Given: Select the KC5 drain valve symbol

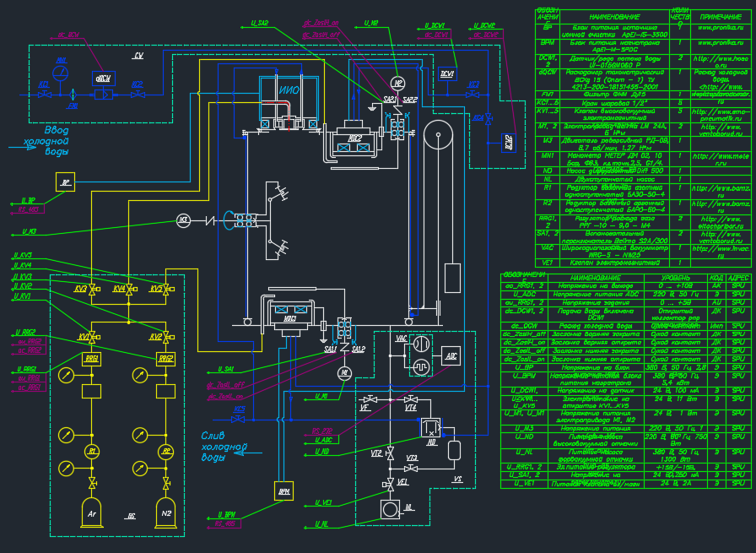Looking at the screenshot, I should point(238,420).
